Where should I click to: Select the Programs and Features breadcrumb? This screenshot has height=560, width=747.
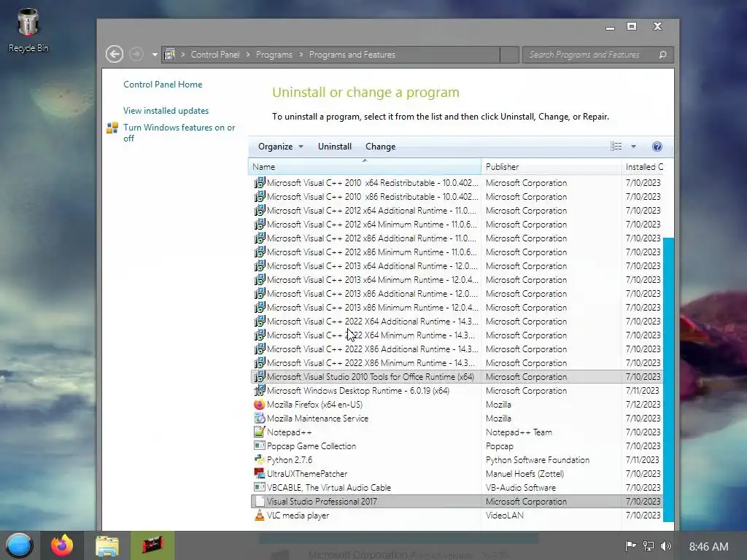[x=352, y=55]
